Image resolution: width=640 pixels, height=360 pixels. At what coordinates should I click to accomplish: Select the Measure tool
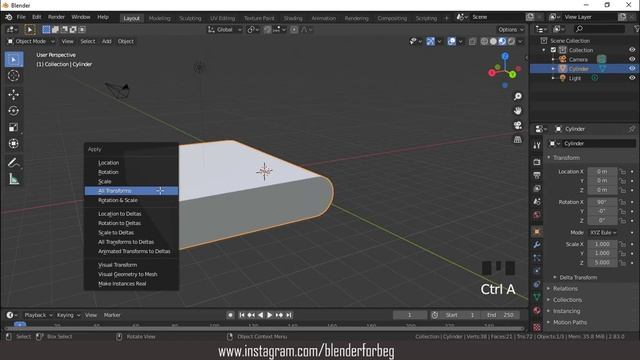[14, 179]
